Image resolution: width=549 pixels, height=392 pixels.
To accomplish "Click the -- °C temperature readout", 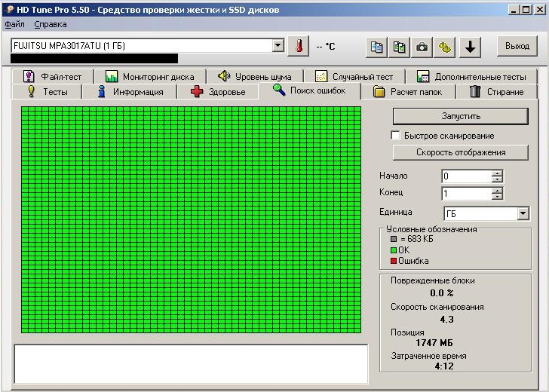I will [x=325, y=46].
